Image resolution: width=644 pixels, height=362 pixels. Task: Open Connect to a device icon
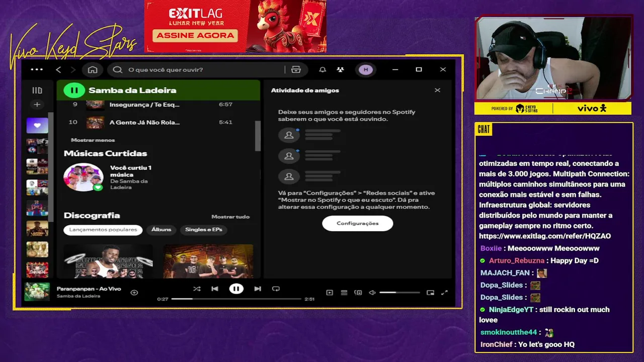coord(358,293)
